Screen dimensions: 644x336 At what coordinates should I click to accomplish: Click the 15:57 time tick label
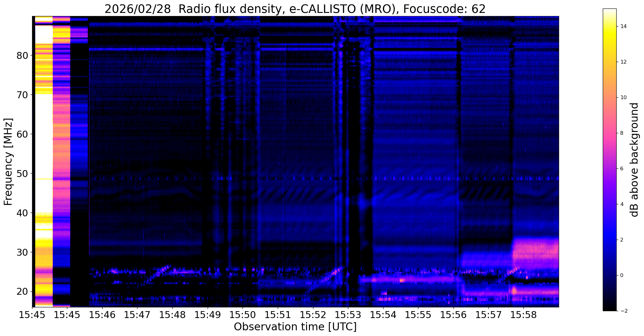pos(488,315)
